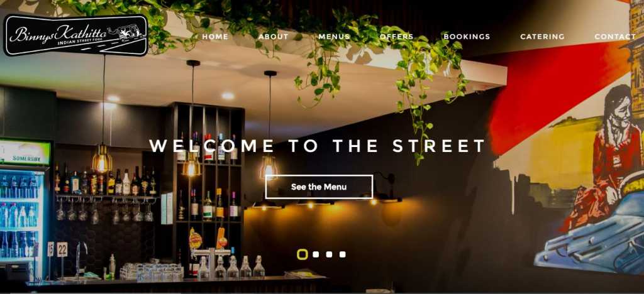View the Offers page
The image size is (644, 294).
[x=396, y=36]
